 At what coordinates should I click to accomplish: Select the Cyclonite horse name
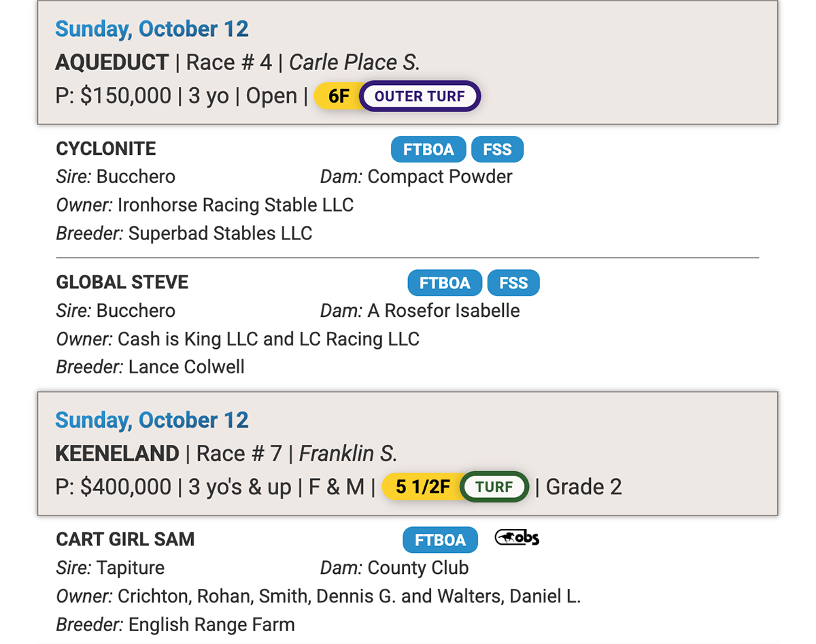pos(106,149)
